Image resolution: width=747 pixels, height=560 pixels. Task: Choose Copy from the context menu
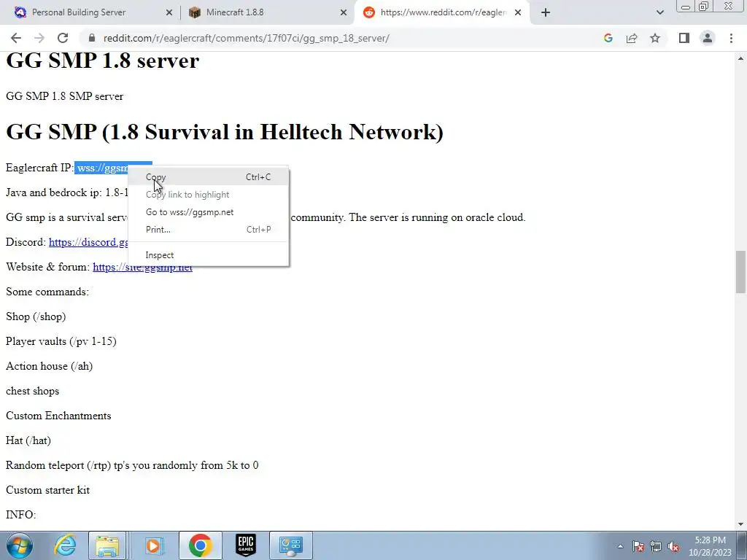point(208,177)
